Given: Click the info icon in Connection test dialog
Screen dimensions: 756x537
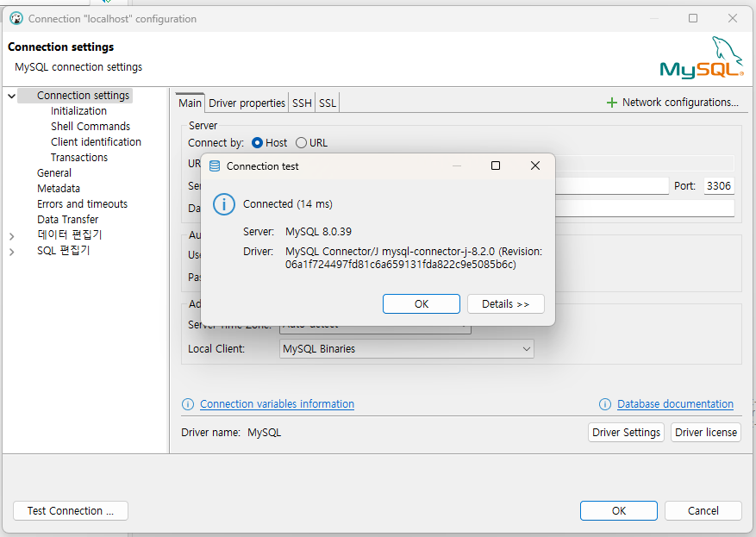Looking at the screenshot, I should coord(224,204).
